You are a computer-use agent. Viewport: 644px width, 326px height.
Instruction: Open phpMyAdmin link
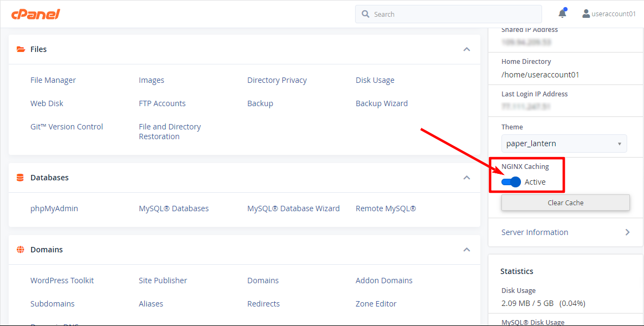tap(54, 208)
